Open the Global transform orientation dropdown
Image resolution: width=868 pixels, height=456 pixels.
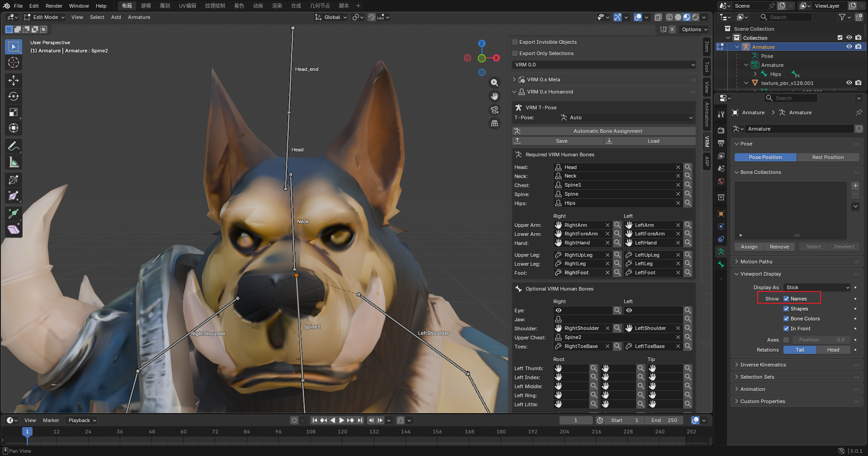click(331, 17)
